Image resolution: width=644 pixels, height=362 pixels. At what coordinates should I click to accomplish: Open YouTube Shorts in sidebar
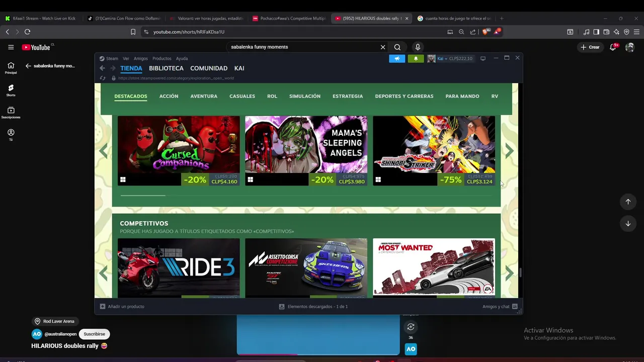point(11,90)
